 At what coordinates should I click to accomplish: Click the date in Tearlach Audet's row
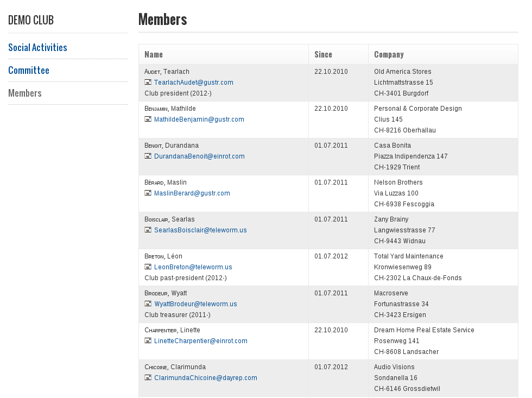[331, 72]
